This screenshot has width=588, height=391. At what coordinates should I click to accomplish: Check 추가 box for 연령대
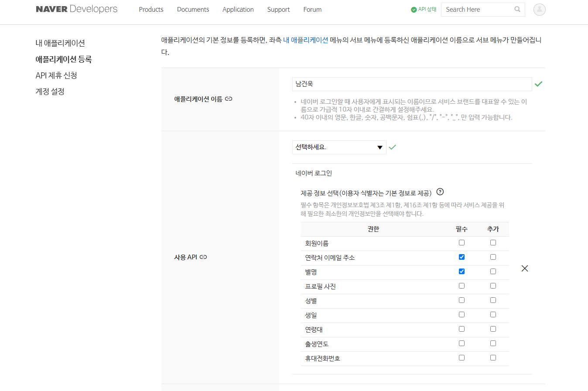coord(493,329)
